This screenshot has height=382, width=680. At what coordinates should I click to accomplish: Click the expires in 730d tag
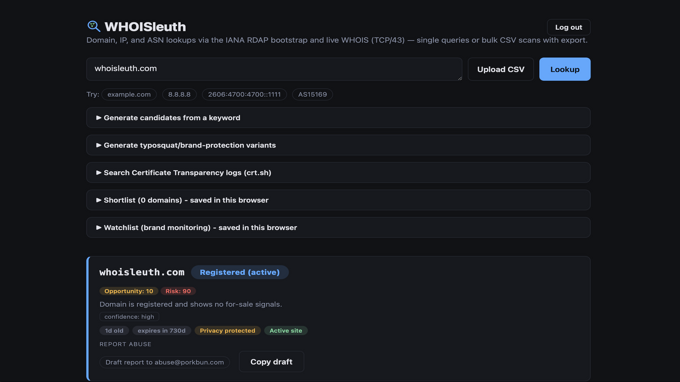point(161,330)
